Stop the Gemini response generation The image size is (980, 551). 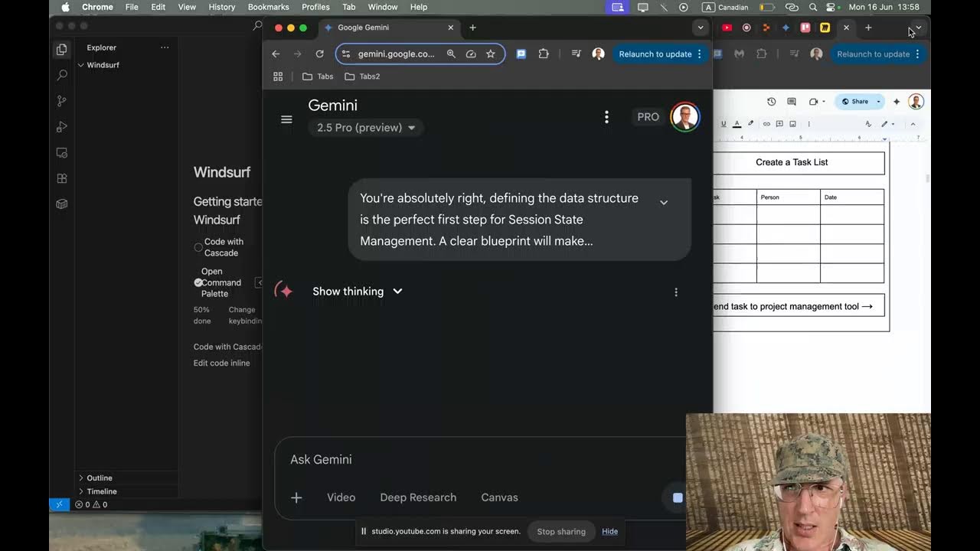[x=678, y=497]
